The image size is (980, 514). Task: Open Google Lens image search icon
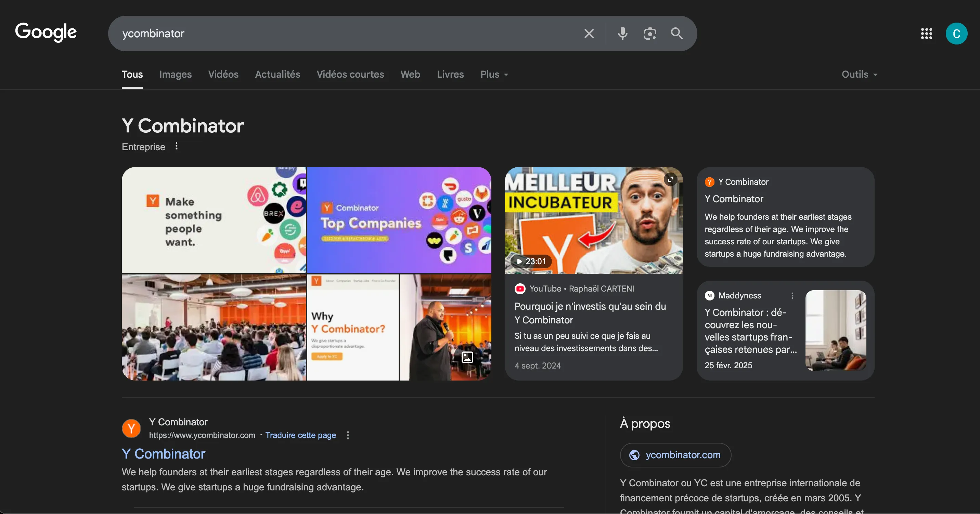tap(650, 34)
